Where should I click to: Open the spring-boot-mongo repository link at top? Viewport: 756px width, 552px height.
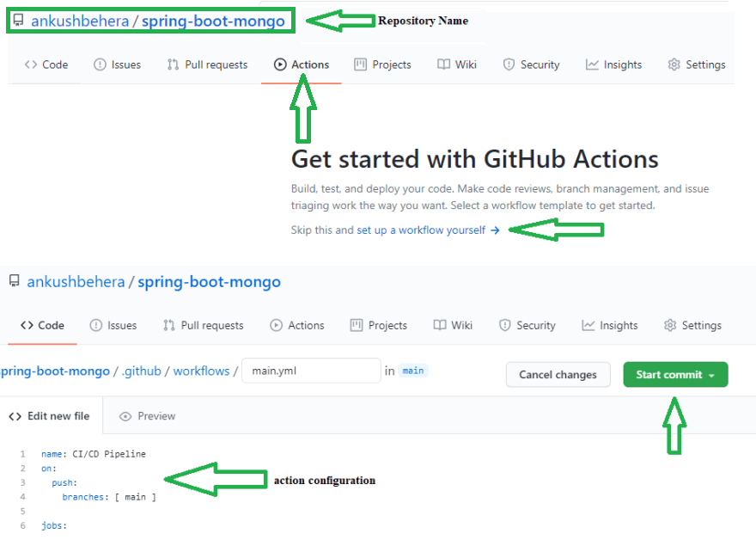pos(213,21)
